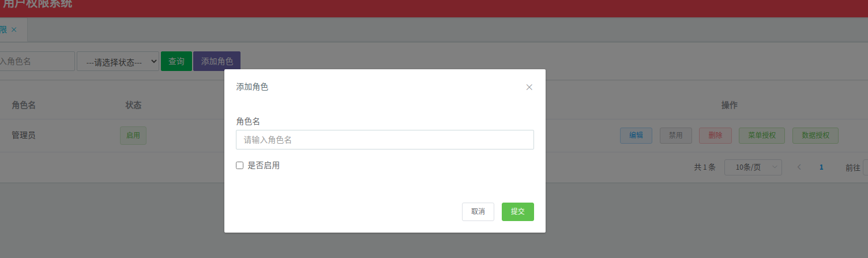Image resolution: width=868 pixels, height=258 pixels.
Task: Open 数据授权 for 管理员
Action: pos(816,136)
